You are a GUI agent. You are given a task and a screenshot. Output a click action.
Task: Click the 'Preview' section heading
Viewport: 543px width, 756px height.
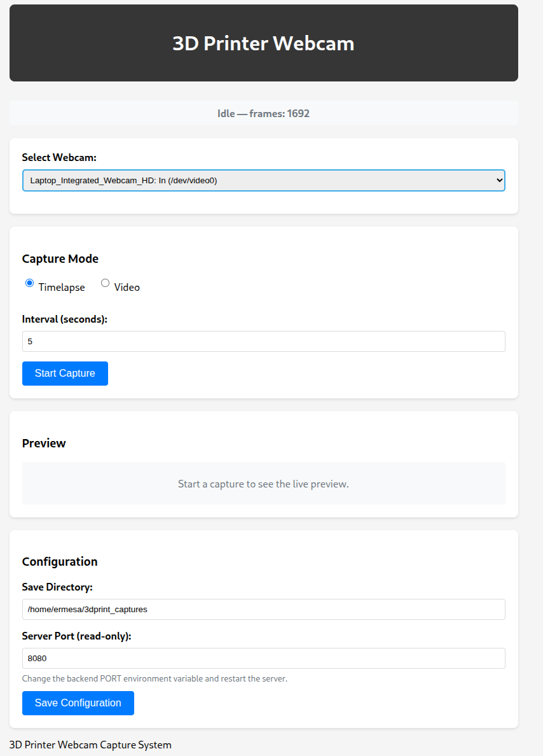(x=44, y=444)
